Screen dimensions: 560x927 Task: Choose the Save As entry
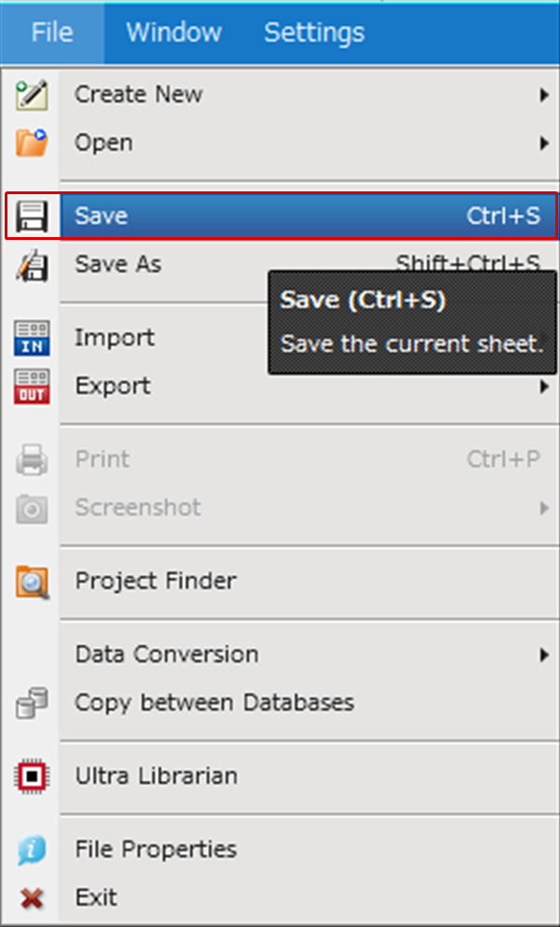[x=118, y=264]
